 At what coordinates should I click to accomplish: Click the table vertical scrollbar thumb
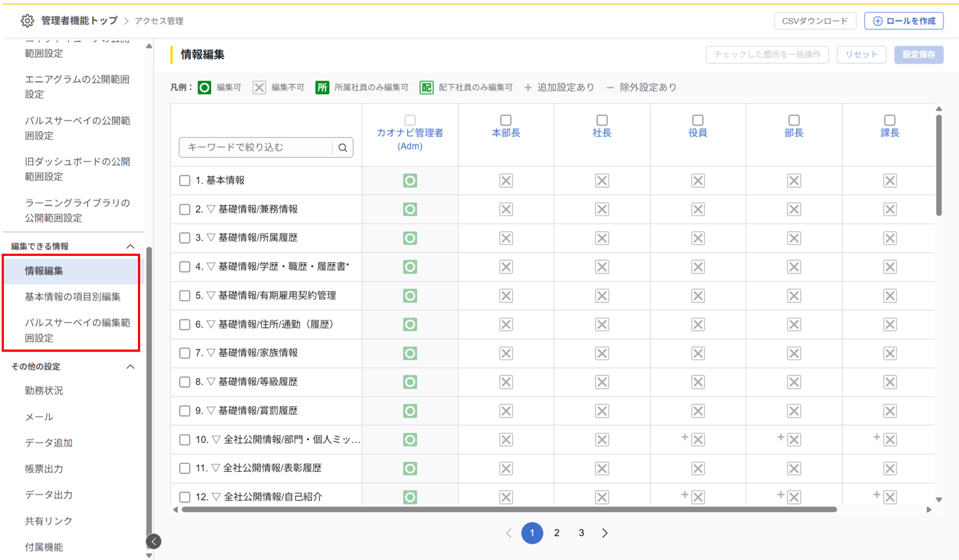(x=939, y=165)
